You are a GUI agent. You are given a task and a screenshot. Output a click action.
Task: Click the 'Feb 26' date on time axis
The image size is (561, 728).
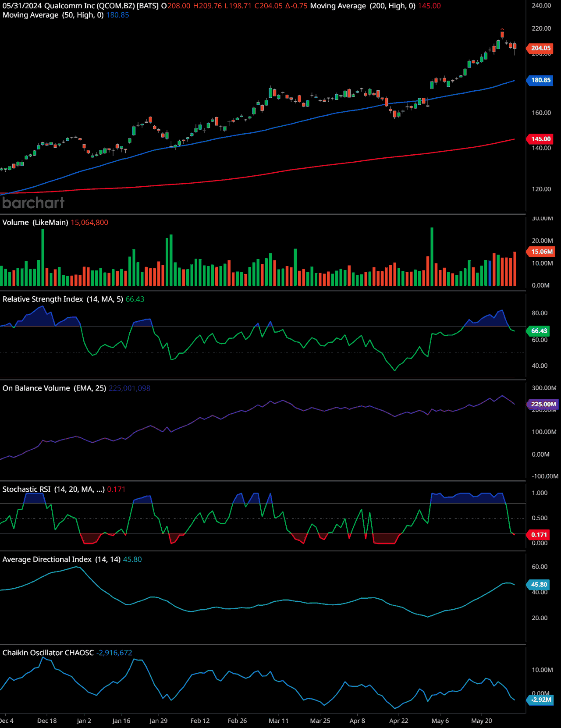pos(237,721)
